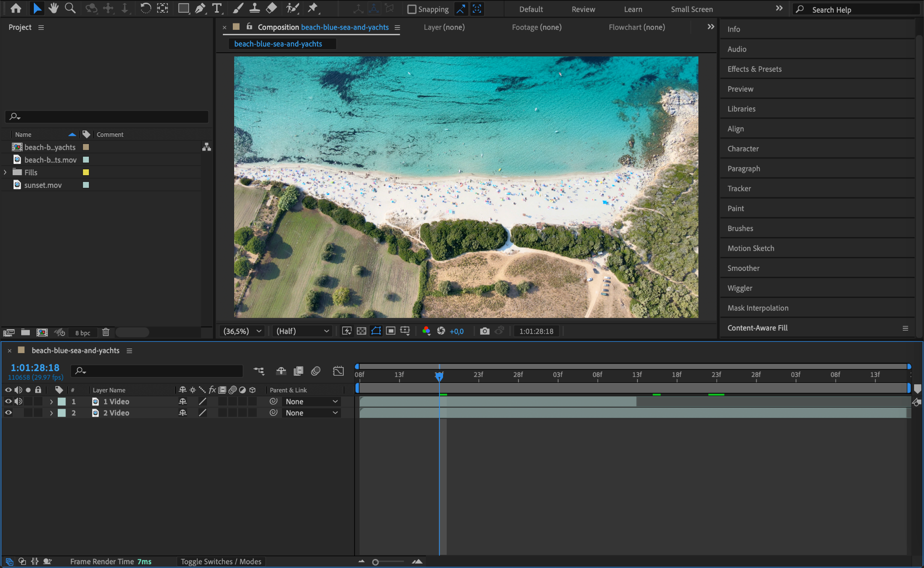Click Toggle Switches / Modes button
This screenshot has height=568, width=924.
pos(221,561)
